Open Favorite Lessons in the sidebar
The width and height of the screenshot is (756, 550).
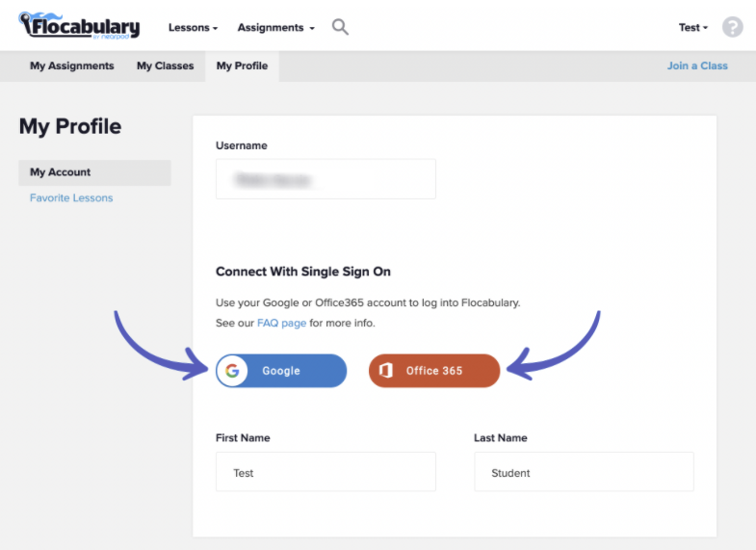71,198
